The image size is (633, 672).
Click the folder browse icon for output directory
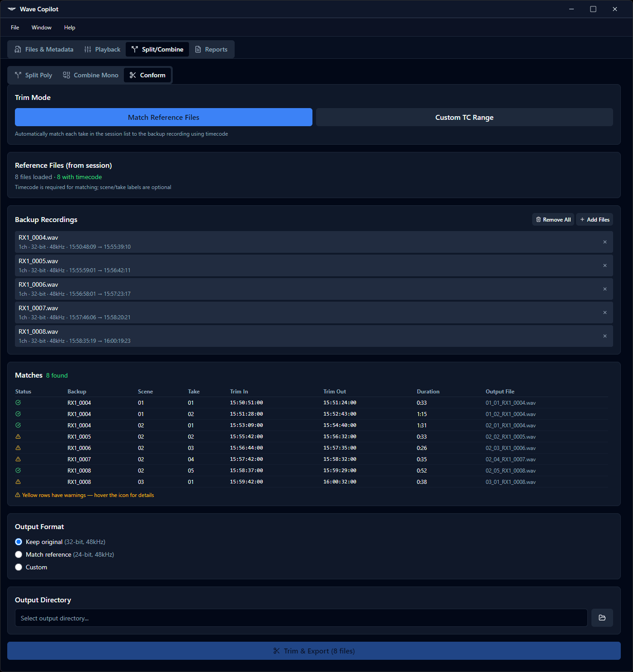pyautogui.click(x=602, y=618)
